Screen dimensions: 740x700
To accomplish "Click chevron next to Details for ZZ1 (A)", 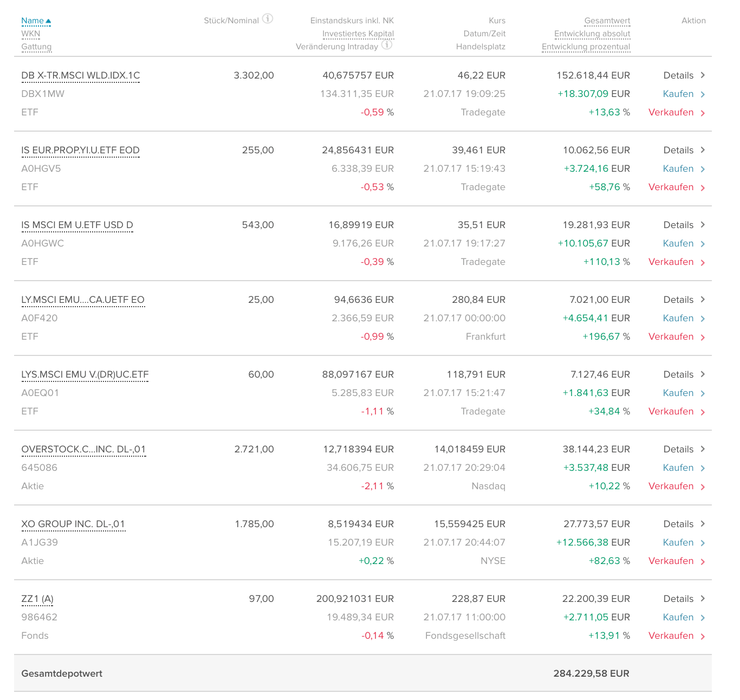I will (703, 599).
